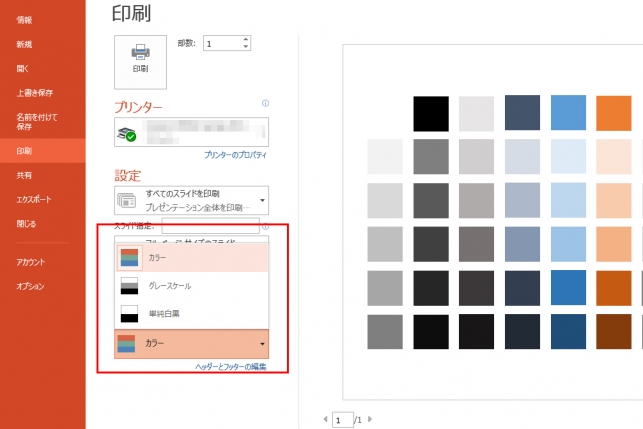
Task: Select the 単純白黒 option
Action: [x=192, y=314]
